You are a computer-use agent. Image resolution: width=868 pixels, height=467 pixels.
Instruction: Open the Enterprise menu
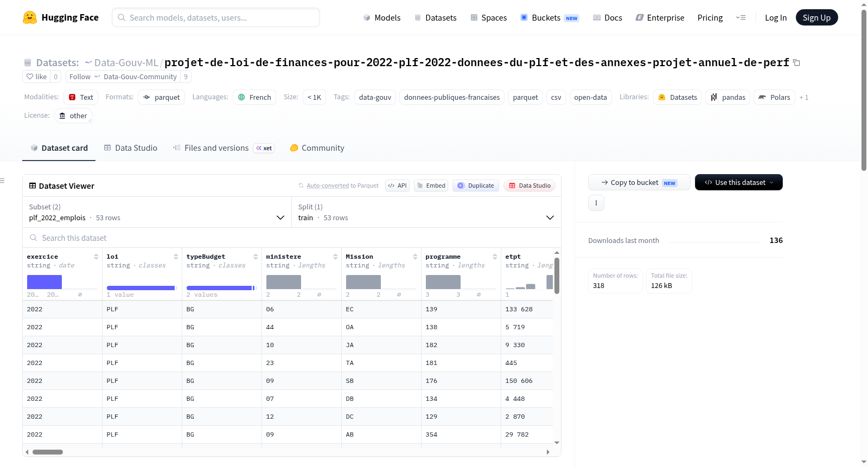click(660, 17)
